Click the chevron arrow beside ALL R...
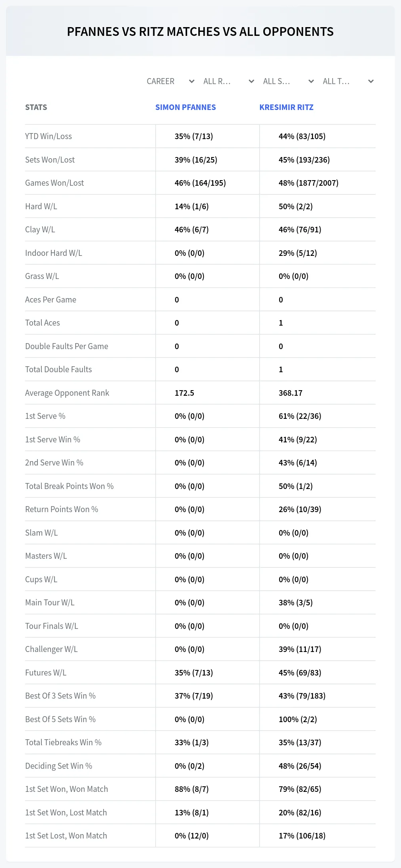The width and height of the screenshot is (401, 868). pyautogui.click(x=251, y=81)
